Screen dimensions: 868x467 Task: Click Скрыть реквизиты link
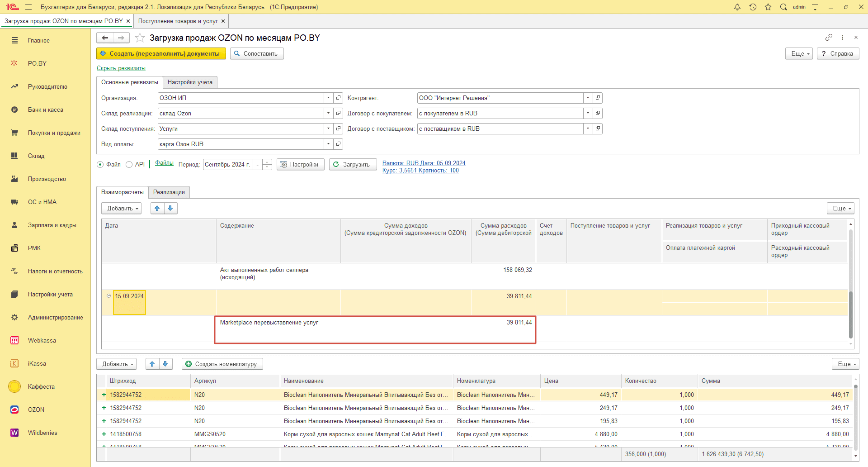point(121,68)
